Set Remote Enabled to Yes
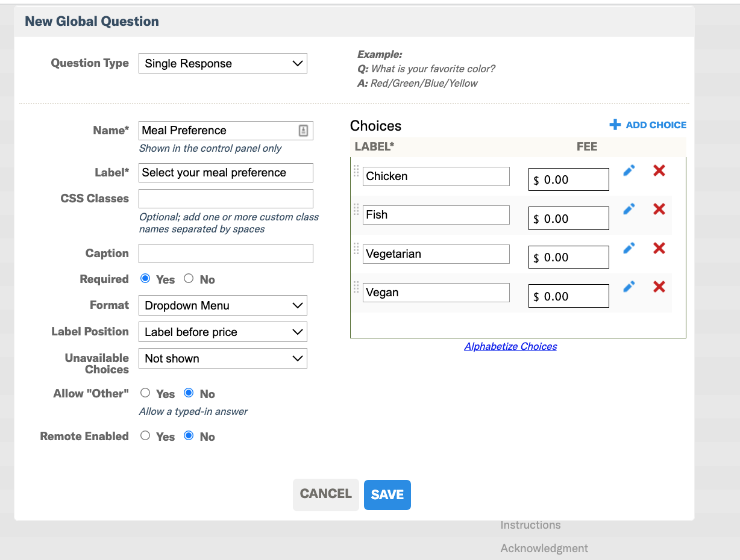 point(145,436)
